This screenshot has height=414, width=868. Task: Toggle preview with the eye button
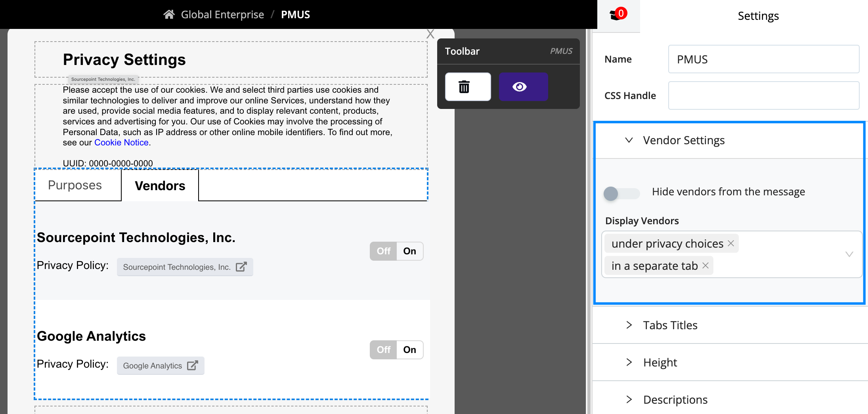pos(523,87)
